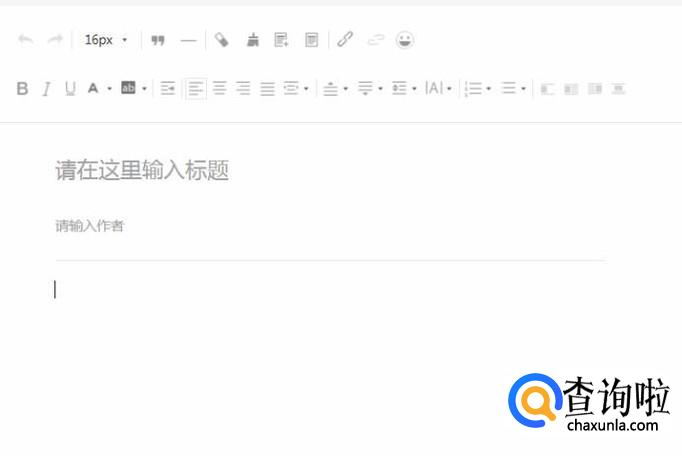Image resolution: width=682 pixels, height=456 pixels.
Task: Click the third greyed image layout icon
Action: tap(595, 89)
